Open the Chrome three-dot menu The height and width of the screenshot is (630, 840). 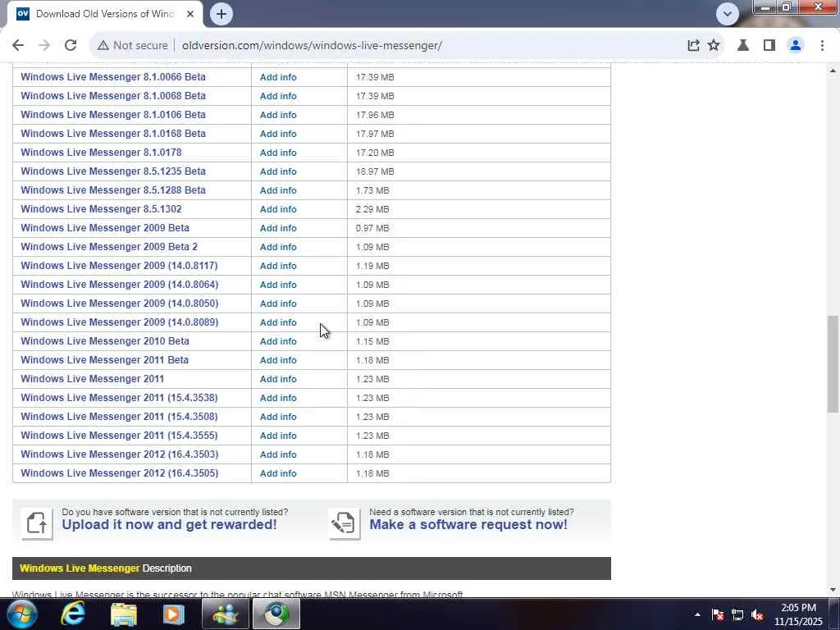pyautogui.click(x=822, y=46)
